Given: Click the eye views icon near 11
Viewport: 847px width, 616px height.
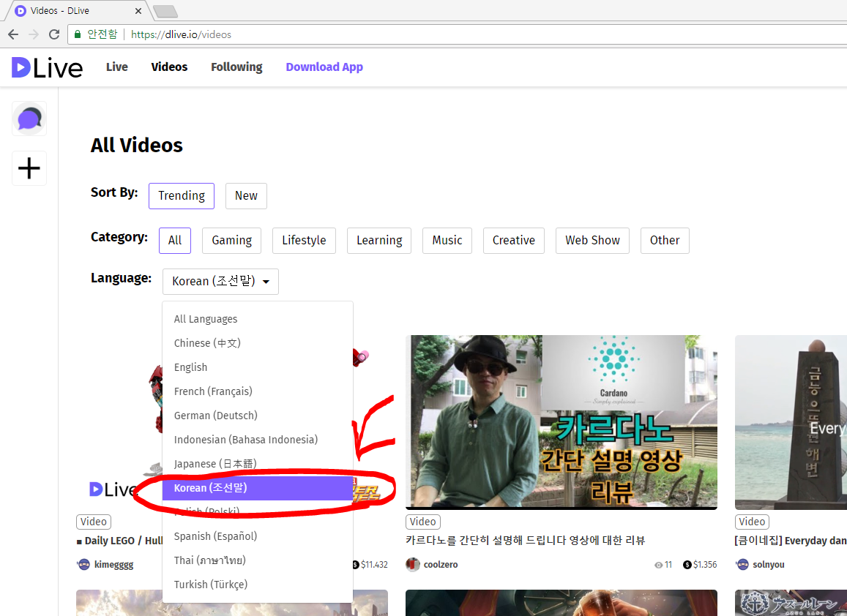Looking at the screenshot, I should click(x=658, y=565).
